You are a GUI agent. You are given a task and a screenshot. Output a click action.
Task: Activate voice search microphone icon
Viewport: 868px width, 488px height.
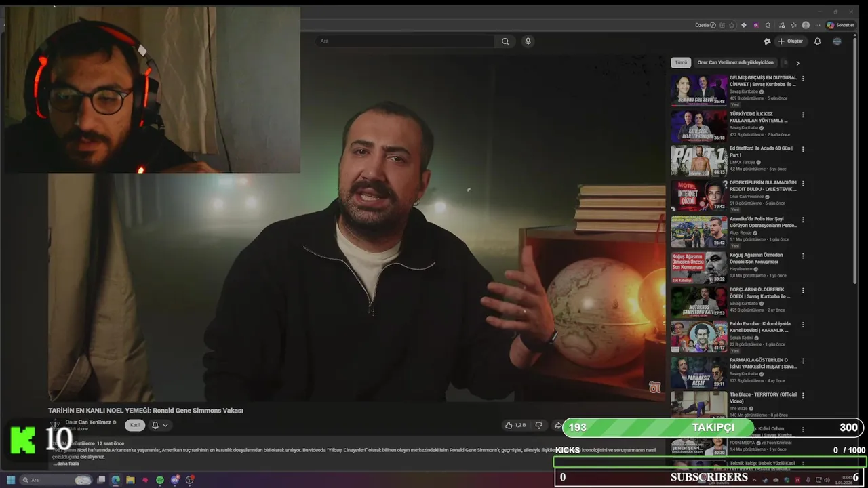coord(528,41)
